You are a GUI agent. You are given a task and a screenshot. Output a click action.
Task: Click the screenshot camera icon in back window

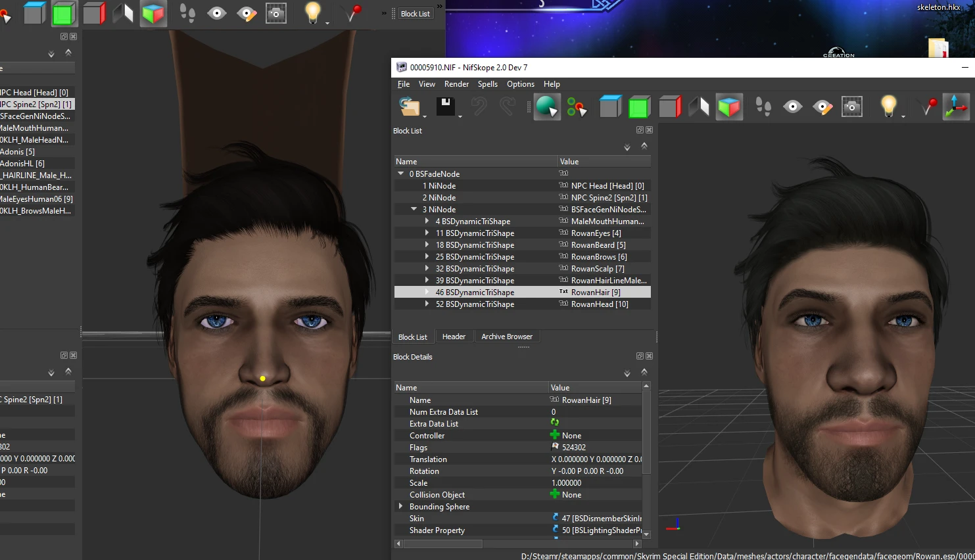[276, 12]
